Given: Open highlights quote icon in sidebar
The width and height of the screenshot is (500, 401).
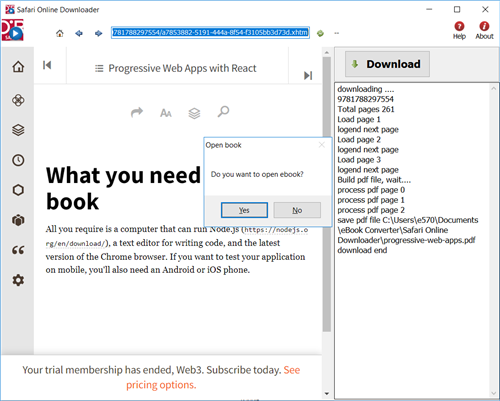Looking at the screenshot, I should tap(18, 250).
